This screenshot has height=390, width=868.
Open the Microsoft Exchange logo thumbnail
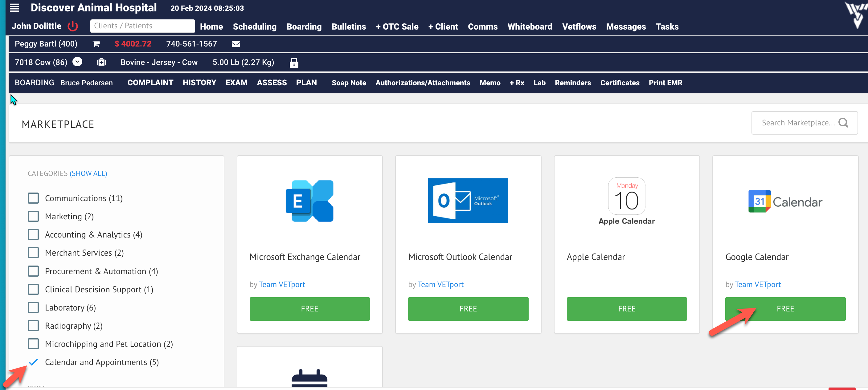(x=309, y=201)
